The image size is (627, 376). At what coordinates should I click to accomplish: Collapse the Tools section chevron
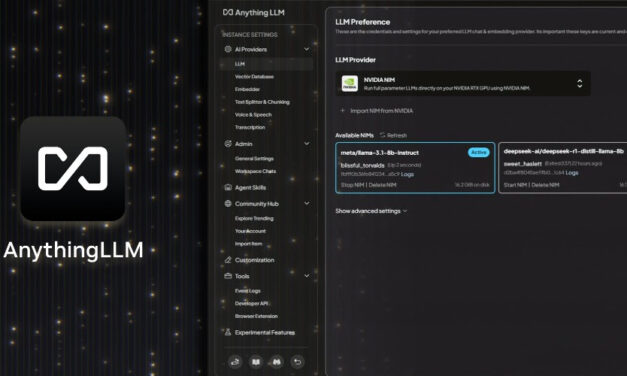(x=307, y=276)
